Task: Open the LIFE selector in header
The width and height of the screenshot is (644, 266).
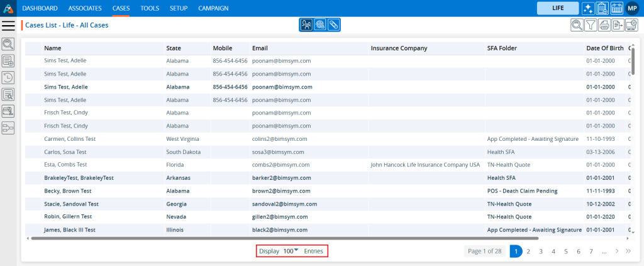Action: tap(557, 8)
